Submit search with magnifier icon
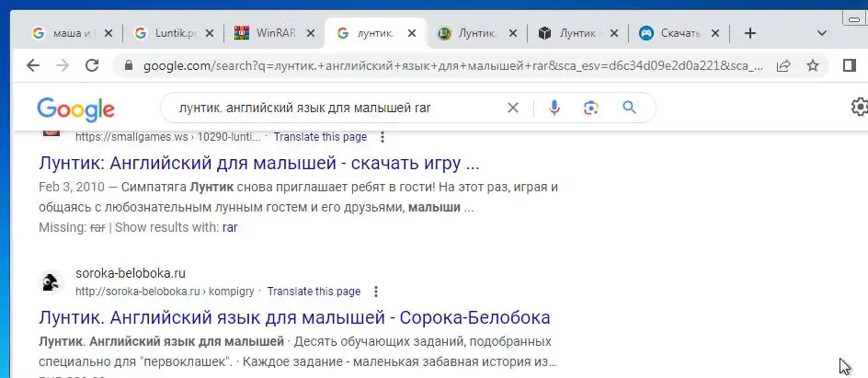The image size is (868, 378). point(630,107)
